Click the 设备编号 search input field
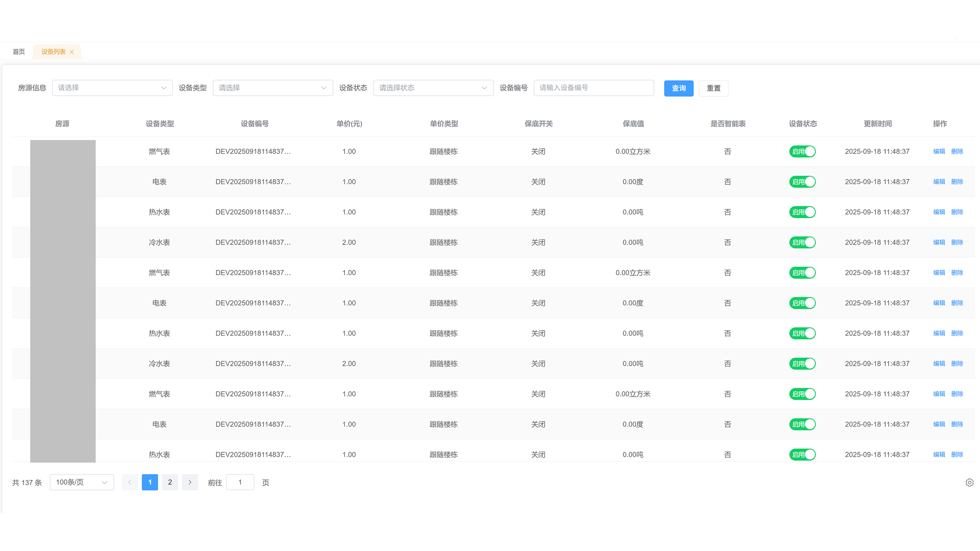The image size is (980, 551). (x=593, y=88)
